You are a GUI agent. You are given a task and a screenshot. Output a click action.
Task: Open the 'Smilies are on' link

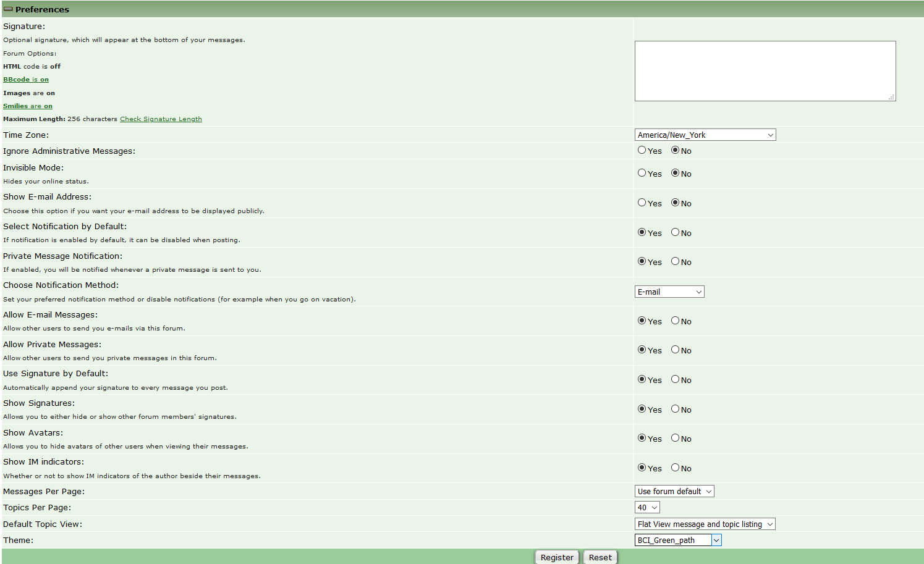pos(28,106)
